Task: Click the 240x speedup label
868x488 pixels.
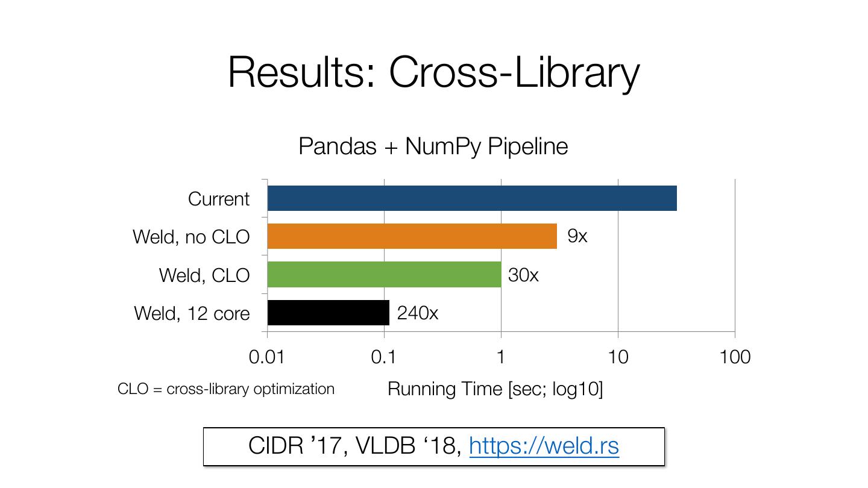Action: tap(417, 313)
